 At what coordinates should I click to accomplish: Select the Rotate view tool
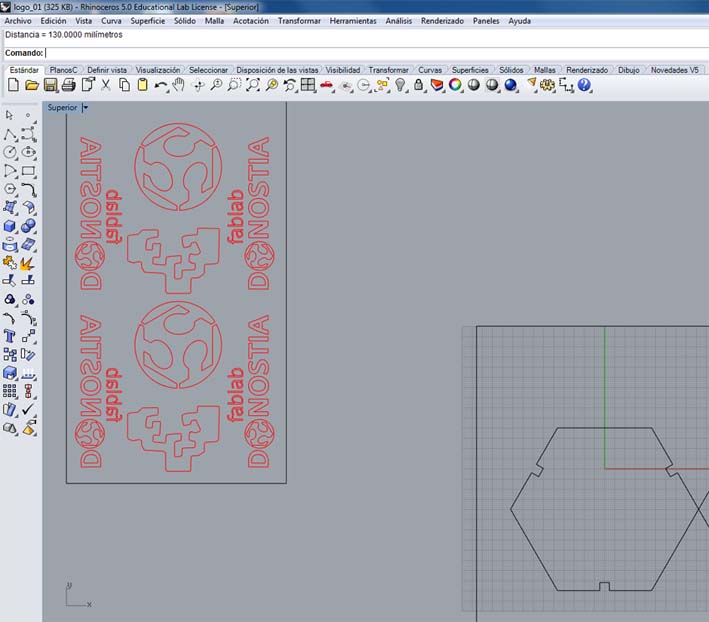pyautogui.click(x=198, y=85)
